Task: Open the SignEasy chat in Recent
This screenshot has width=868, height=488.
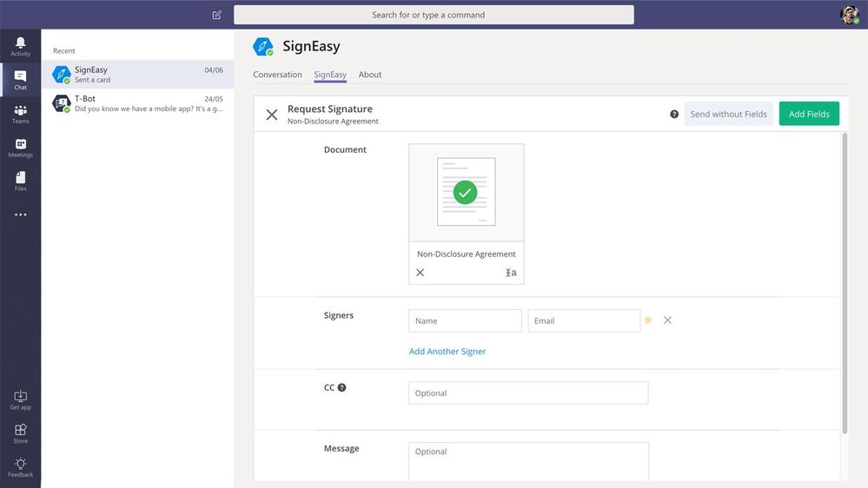Action: point(138,74)
